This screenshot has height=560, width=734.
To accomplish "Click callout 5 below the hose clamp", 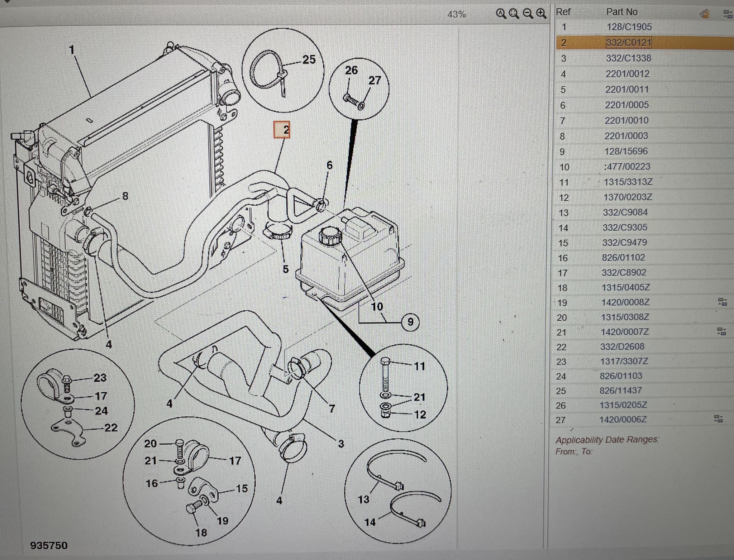I will [x=285, y=269].
